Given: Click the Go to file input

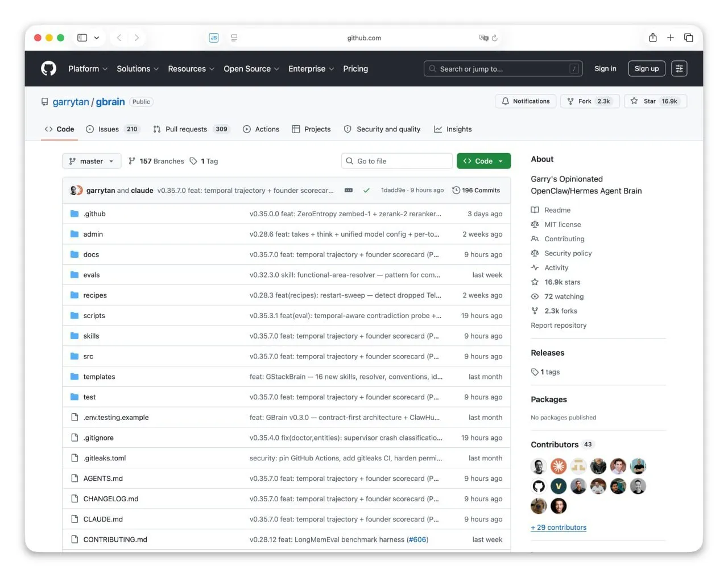Looking at the screenshot, I should click(397, 161).
